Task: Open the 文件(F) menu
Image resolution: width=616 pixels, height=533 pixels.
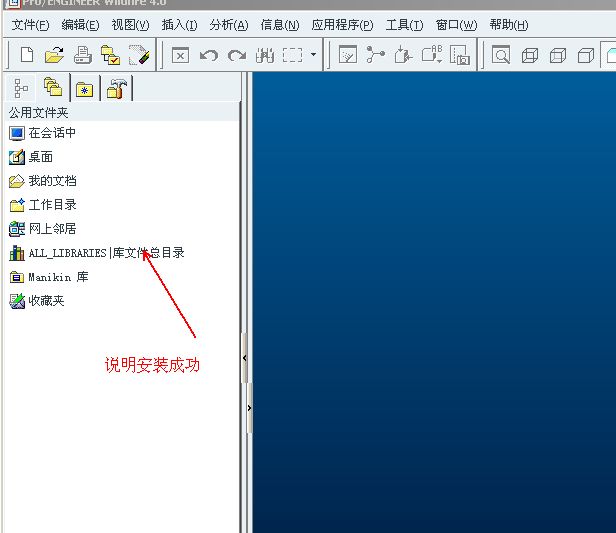Action: (30, 25)
